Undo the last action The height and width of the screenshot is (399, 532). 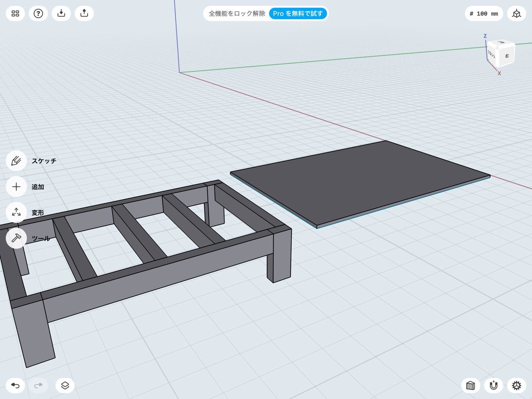15,386
